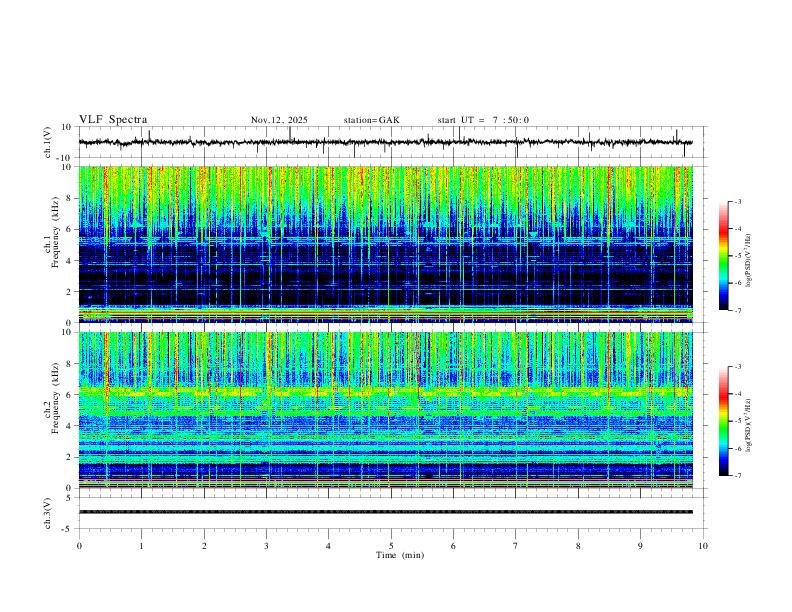Click the ch.1 spectrogram color scale bar
The height and width of the screenshot is (612, 792).
point(723,256)
